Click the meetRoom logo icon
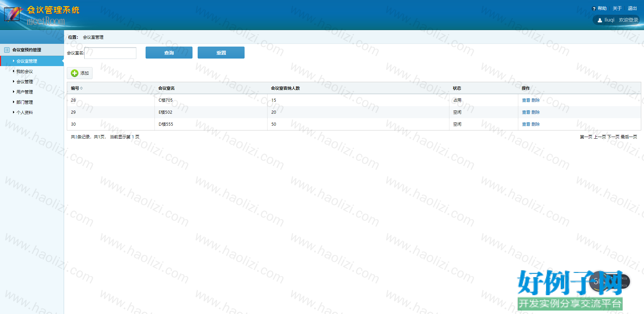Viewport: 644px width, 314px height. (x=12, y=14)
